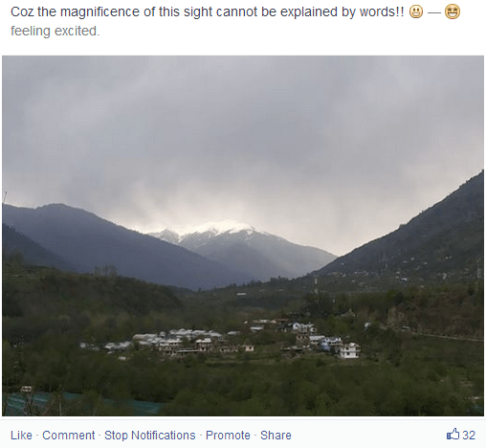Image resolution: width=486 pixels, height=448 pixels.
Task: Click the green netting in the photo foreground
Action: [x=83, y=404]
